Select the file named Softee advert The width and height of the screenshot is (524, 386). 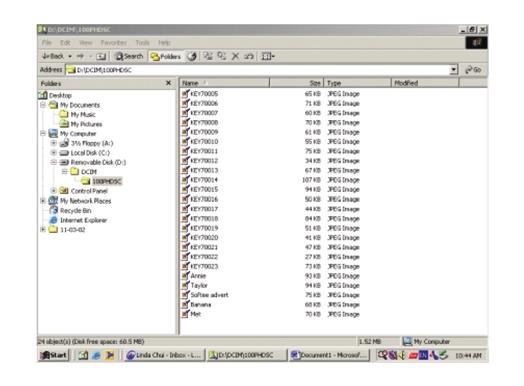pyautogui.click(x=210, y=295)
